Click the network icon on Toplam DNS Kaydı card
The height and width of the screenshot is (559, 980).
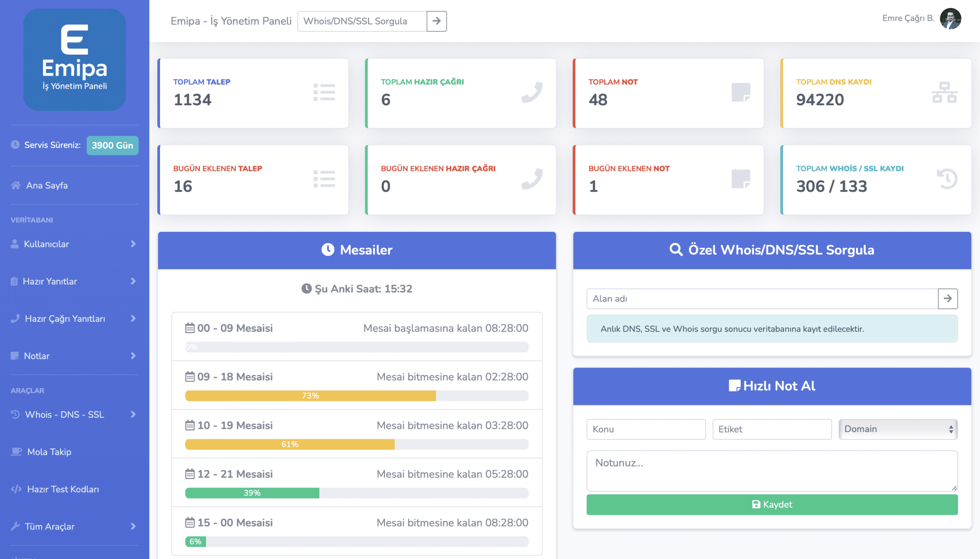[944, 93]
